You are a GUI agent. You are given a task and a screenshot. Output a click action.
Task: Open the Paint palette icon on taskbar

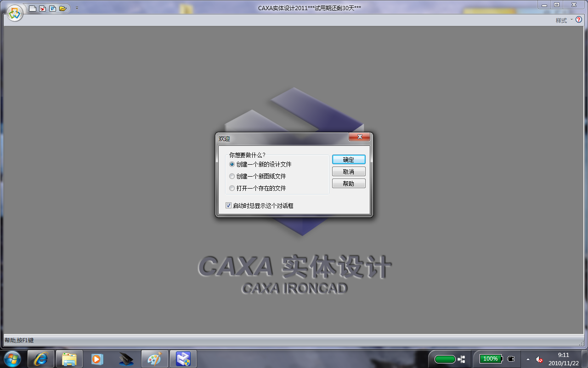154,359
